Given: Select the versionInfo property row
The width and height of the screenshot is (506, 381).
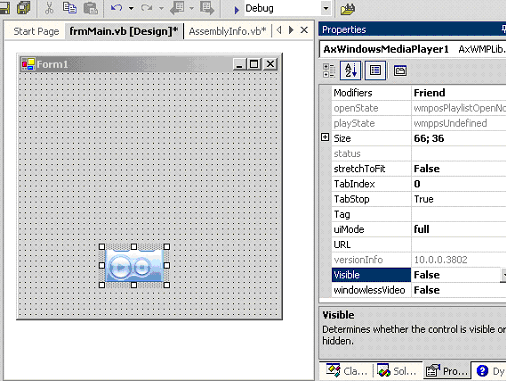Looking at the screenshot, I should point(419,260).
